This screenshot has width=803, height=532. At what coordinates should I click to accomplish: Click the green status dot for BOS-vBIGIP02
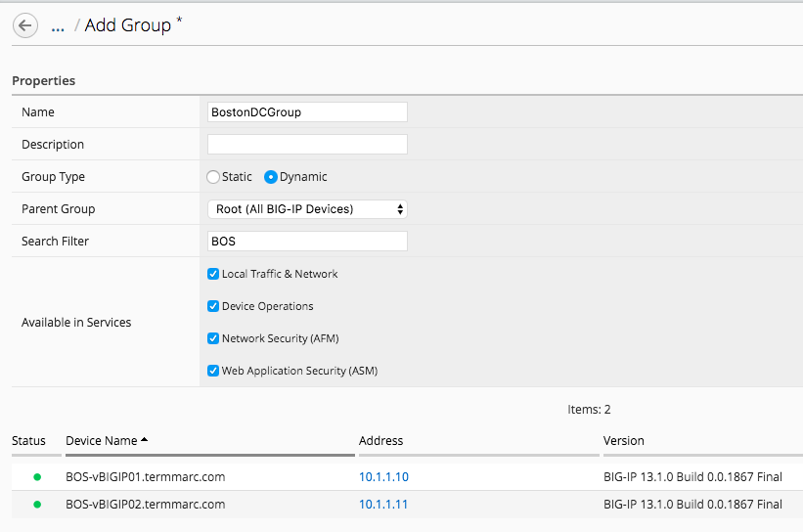click(37, 505)
